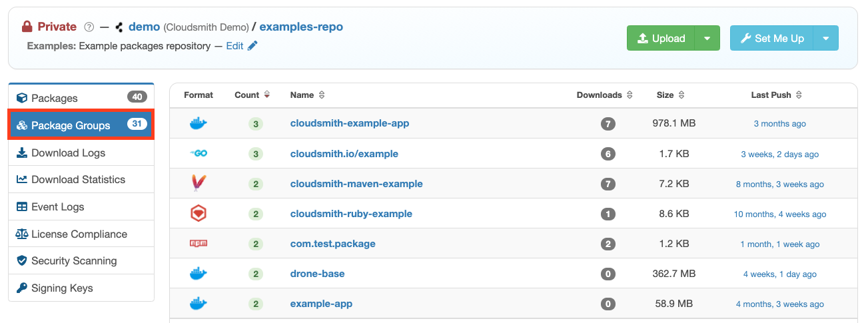
Task: Click Docker icon in cloudsmith-example-app row
Action: [x=199, y=123]
